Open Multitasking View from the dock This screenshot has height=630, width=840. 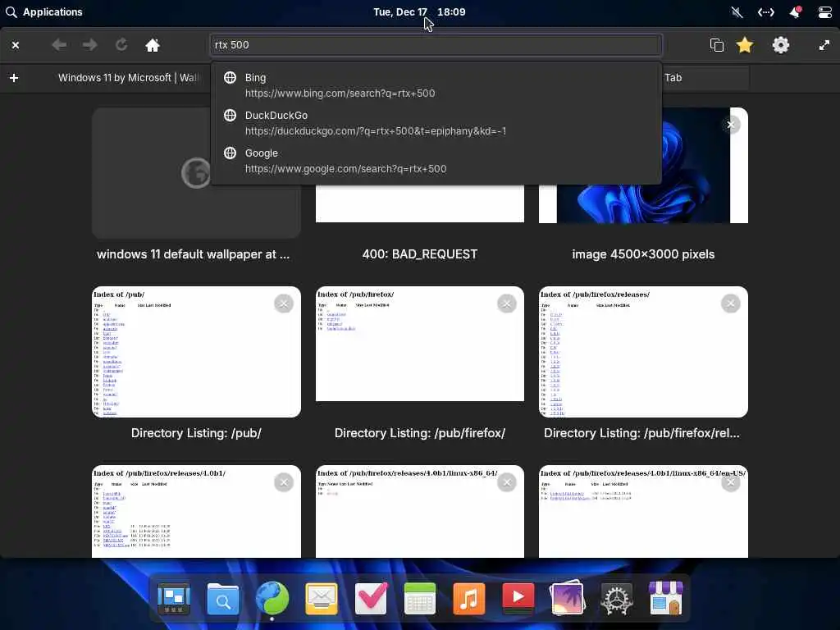(174, 598)
